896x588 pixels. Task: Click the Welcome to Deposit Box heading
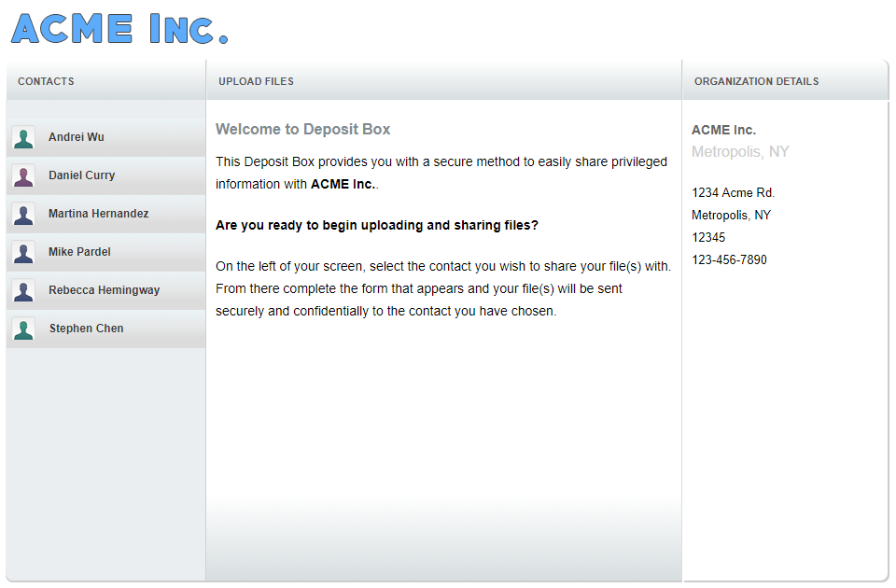click(302, 129)
